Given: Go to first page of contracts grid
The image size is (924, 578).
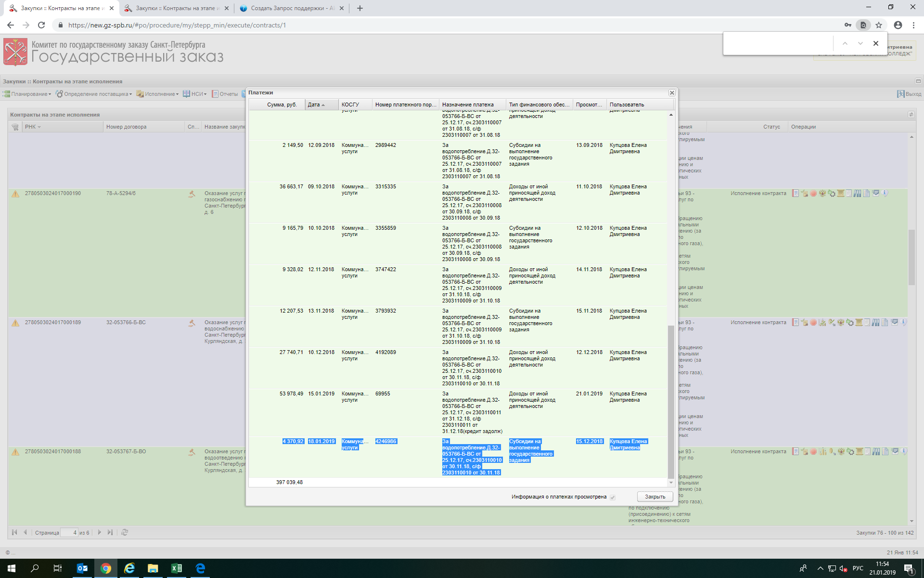Looking at the screenshot, I should point(14,532).
